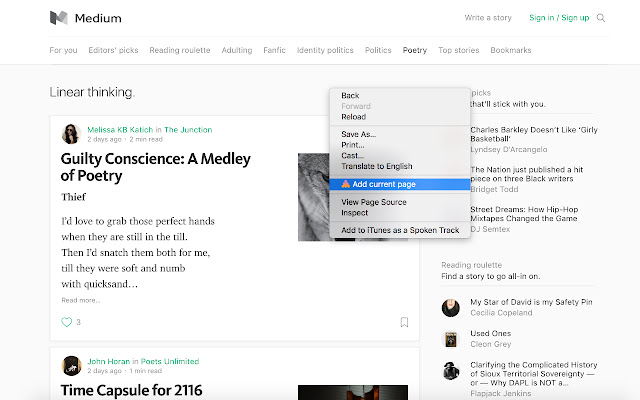The width and height of the screenshot is (640, 400).
Task: Open Time Capsule for 2116 story title
Action: coord(131,391)
